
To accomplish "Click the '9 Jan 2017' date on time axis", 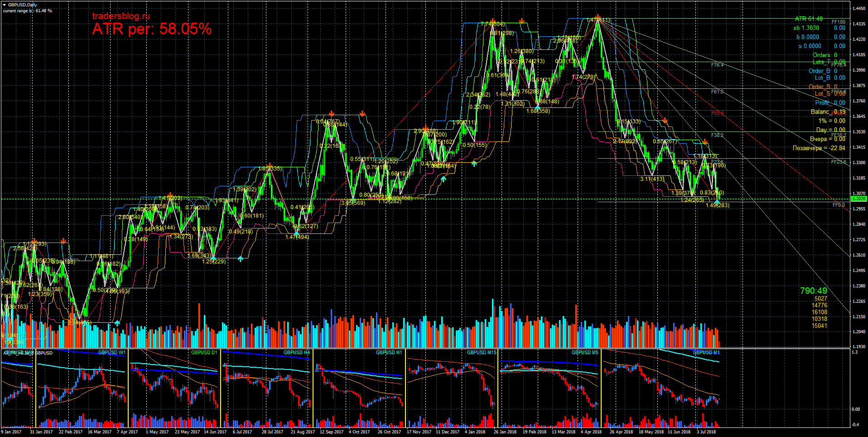I will (x=11, y=432).
